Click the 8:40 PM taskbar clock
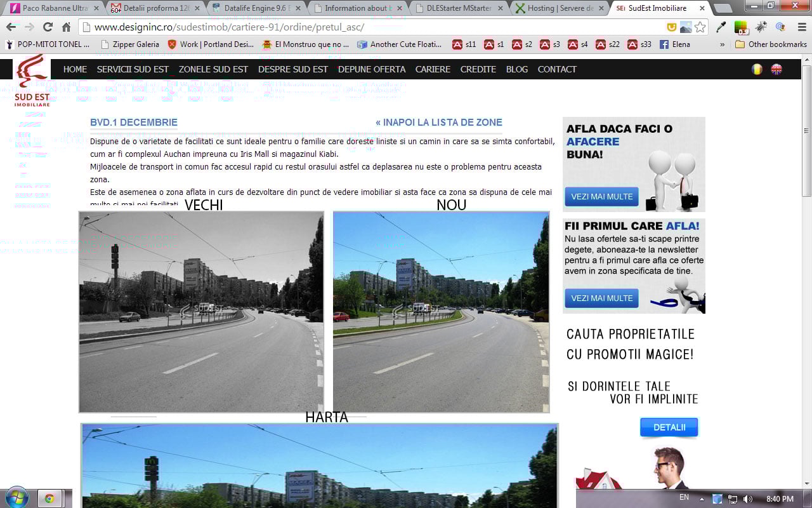812x508 pixels. (780, 499)
